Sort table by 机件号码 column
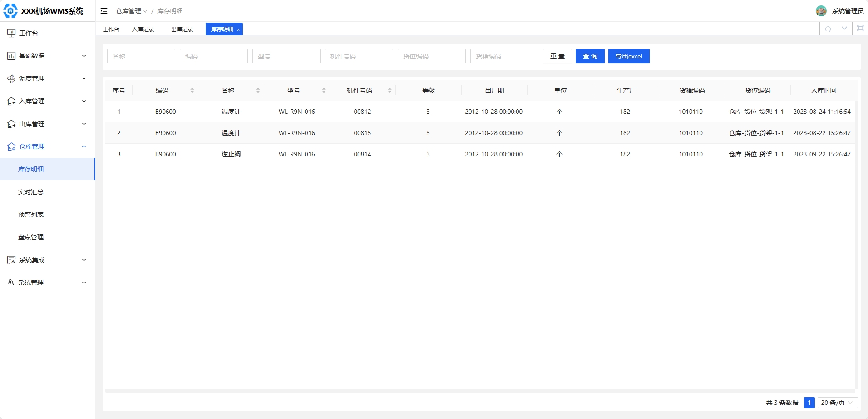The image size is (868, 419). pos(390,90)
